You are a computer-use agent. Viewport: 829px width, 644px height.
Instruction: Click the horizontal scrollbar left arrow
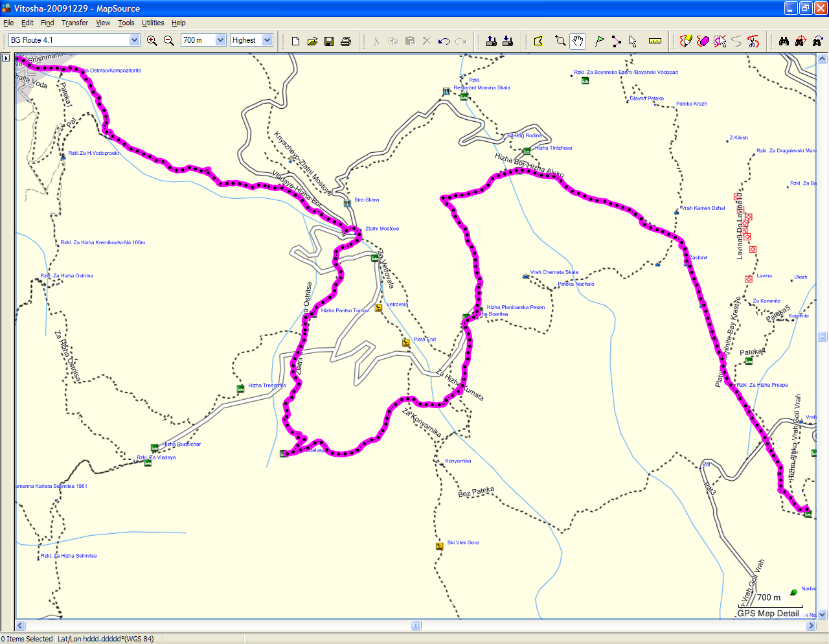[20, 625]
